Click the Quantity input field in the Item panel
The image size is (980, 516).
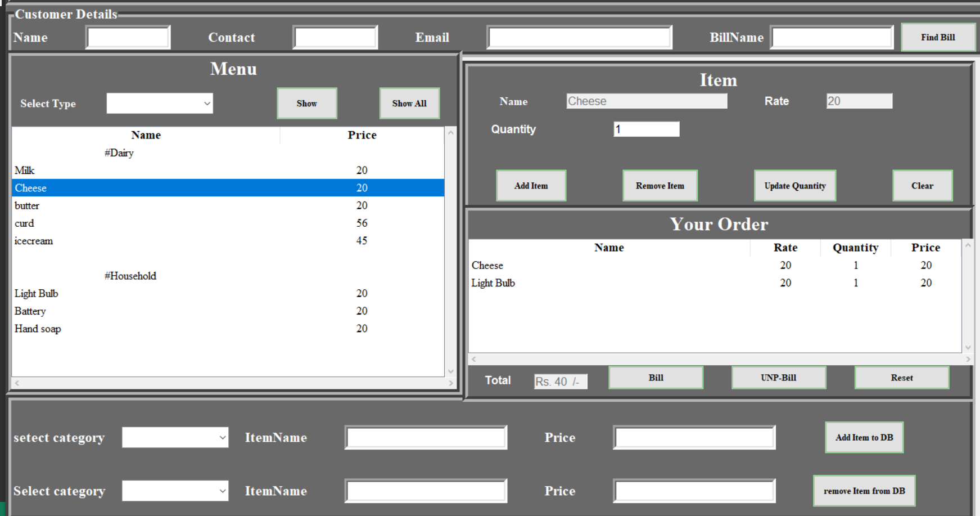coord(645,129)
